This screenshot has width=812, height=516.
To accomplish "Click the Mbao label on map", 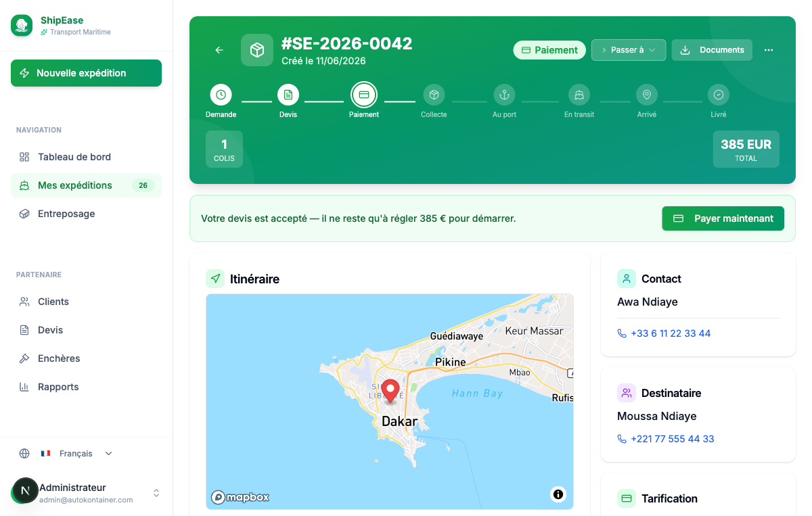I will coord(520,373).
